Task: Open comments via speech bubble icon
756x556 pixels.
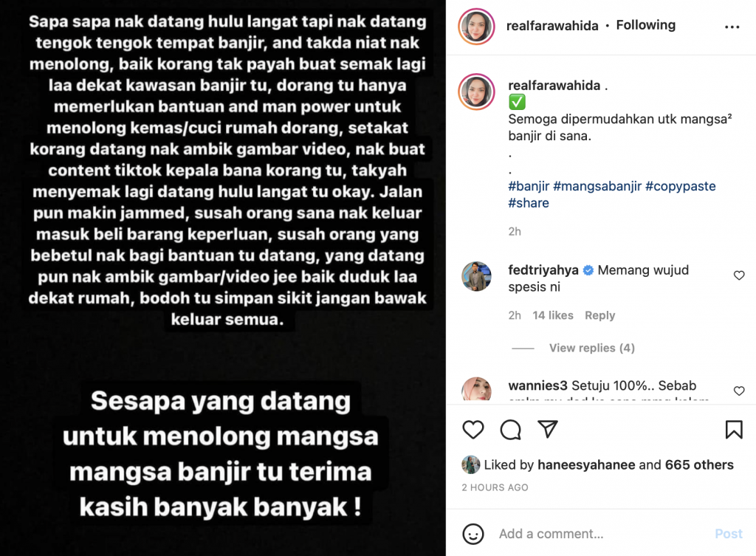Action: (x=510, y=429)
